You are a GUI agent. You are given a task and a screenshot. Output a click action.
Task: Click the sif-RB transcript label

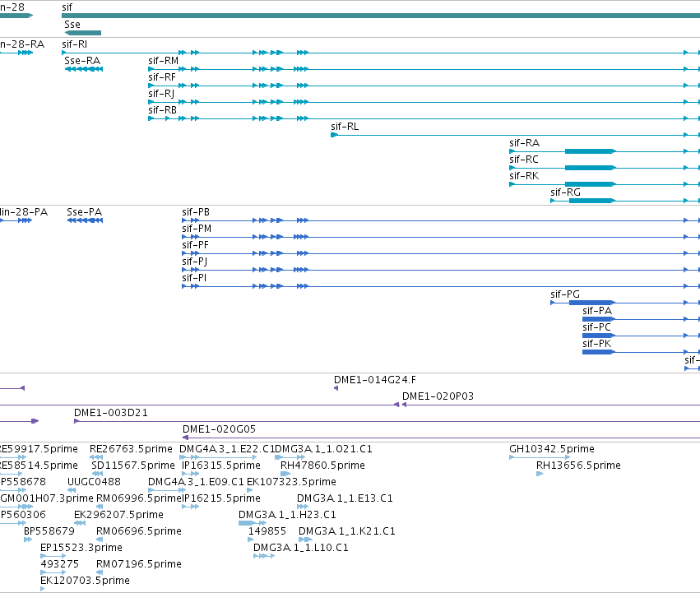(163, 110)
